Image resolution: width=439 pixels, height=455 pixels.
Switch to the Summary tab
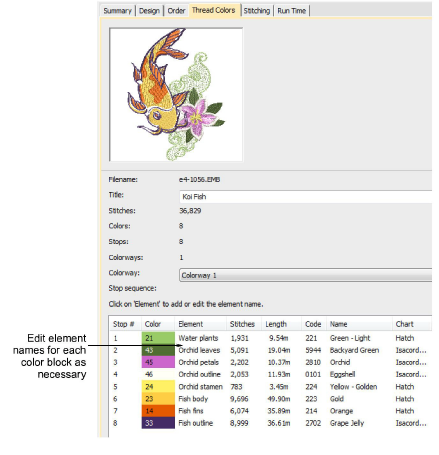117,11
